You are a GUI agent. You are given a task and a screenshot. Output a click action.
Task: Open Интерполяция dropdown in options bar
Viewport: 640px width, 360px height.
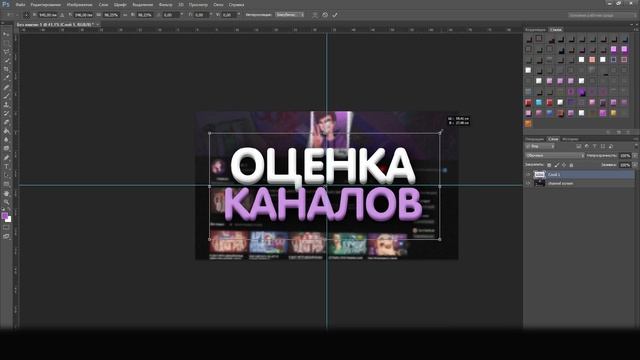tap(289, 15)
